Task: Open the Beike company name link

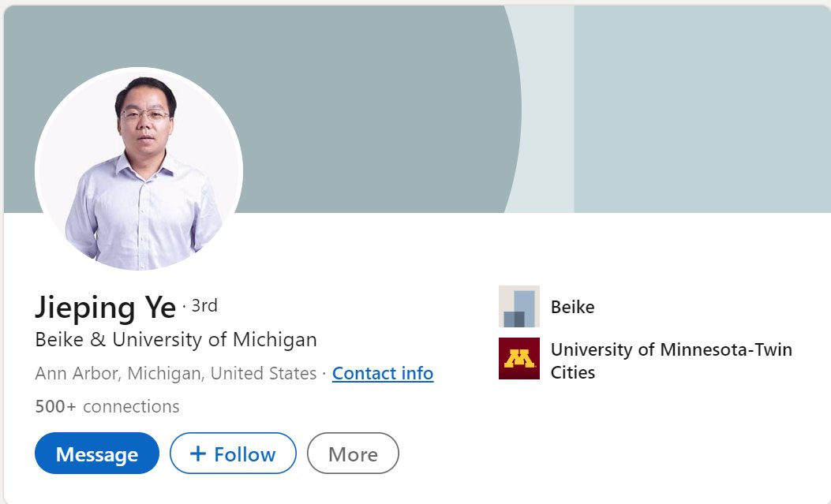Action: click(x=572, y=307)
